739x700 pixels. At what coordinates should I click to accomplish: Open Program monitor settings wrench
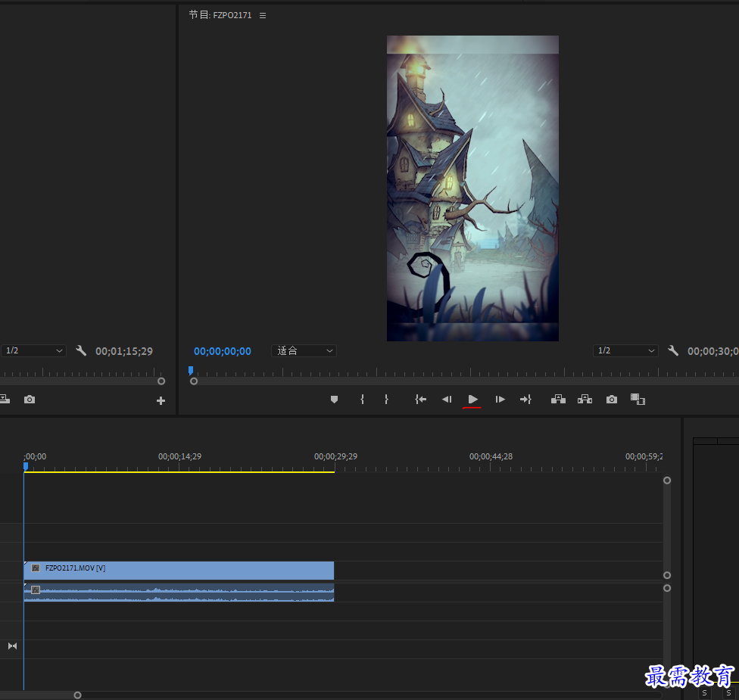coord(673,350)
